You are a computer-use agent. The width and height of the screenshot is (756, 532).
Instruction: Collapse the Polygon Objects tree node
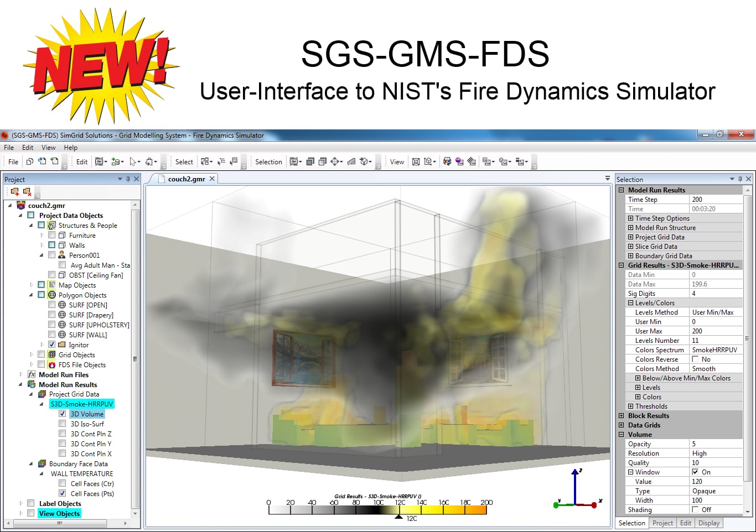click(x=31, y=295)
